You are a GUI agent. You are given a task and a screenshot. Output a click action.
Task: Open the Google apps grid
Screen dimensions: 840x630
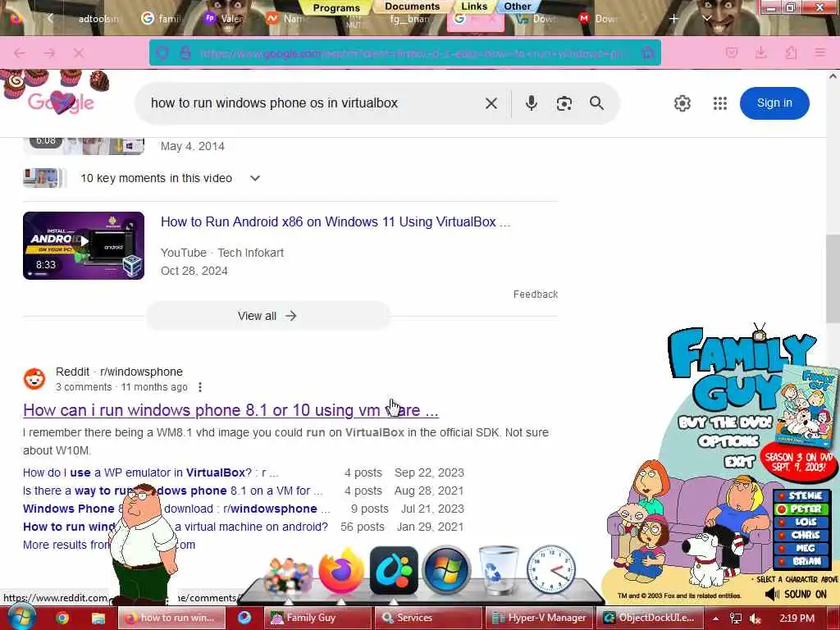[x=720, y=103]
